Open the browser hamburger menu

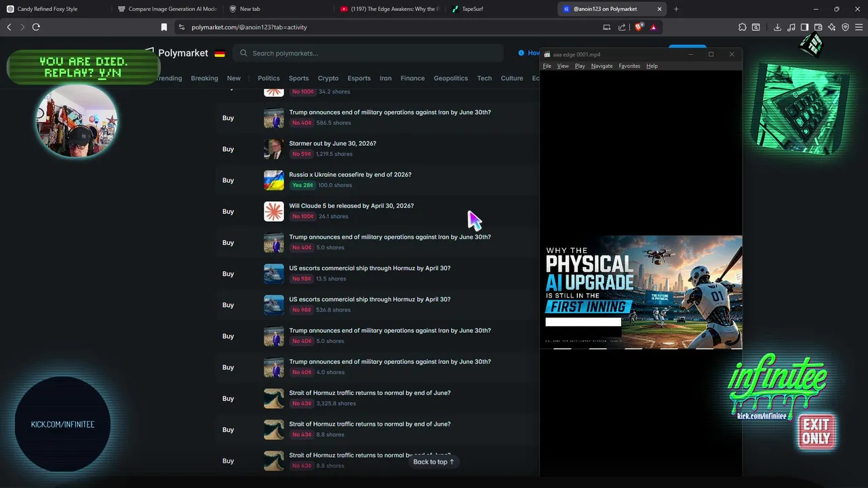tap(859, 27)
